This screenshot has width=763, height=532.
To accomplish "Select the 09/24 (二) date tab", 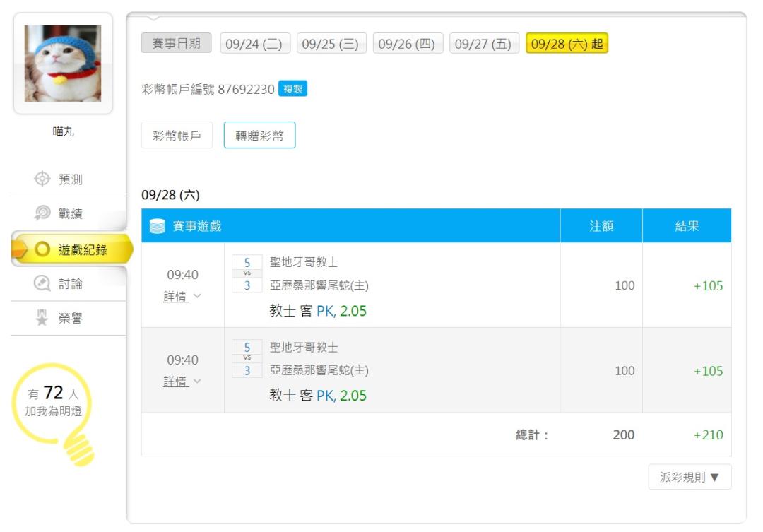I will click(254, 44).
